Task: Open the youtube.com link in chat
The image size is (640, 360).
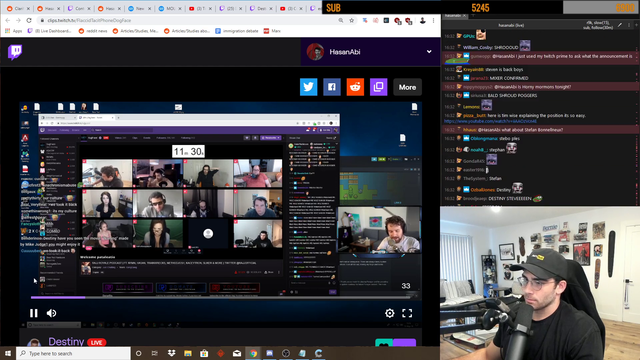Action: pos(490,121)
